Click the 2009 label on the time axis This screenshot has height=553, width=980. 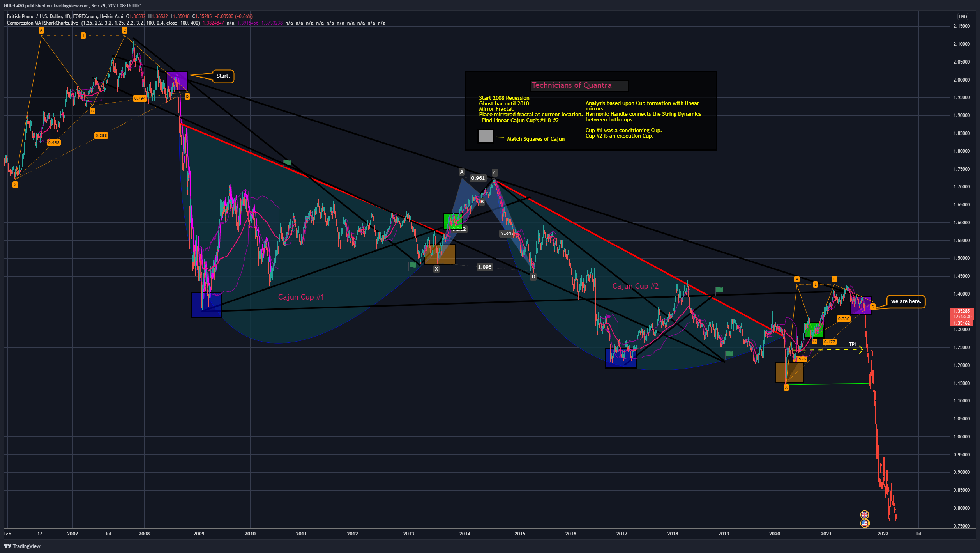point(199,534)
